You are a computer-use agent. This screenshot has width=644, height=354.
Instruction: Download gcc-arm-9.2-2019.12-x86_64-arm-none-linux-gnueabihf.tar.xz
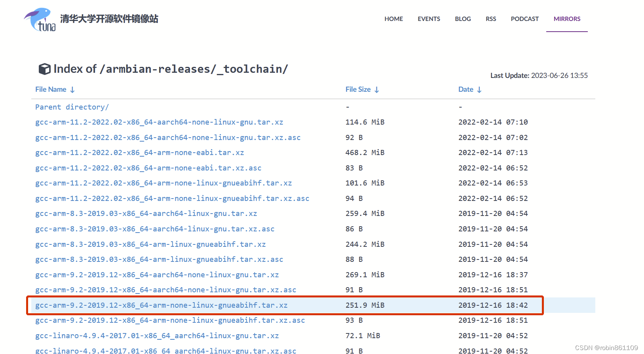[161, 305]
